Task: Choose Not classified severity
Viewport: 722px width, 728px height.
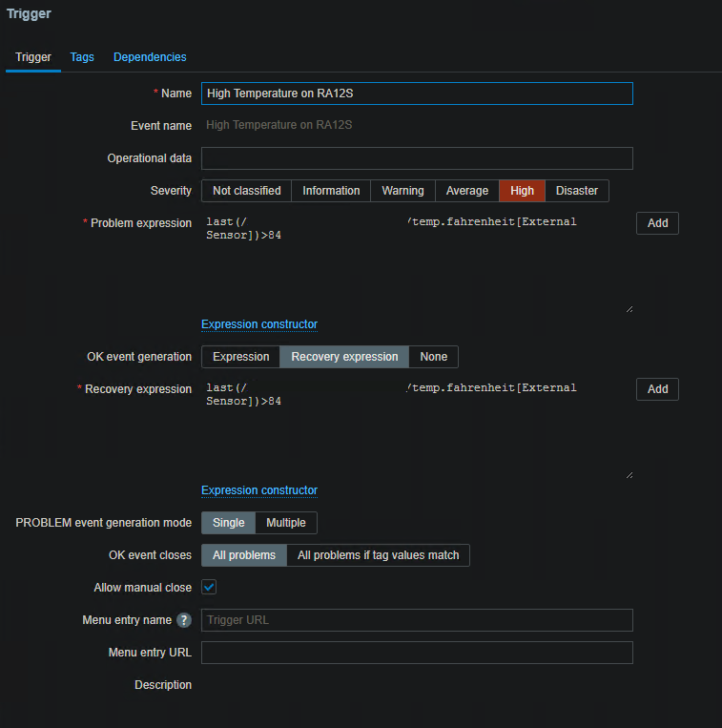Action: click(246, 191)
